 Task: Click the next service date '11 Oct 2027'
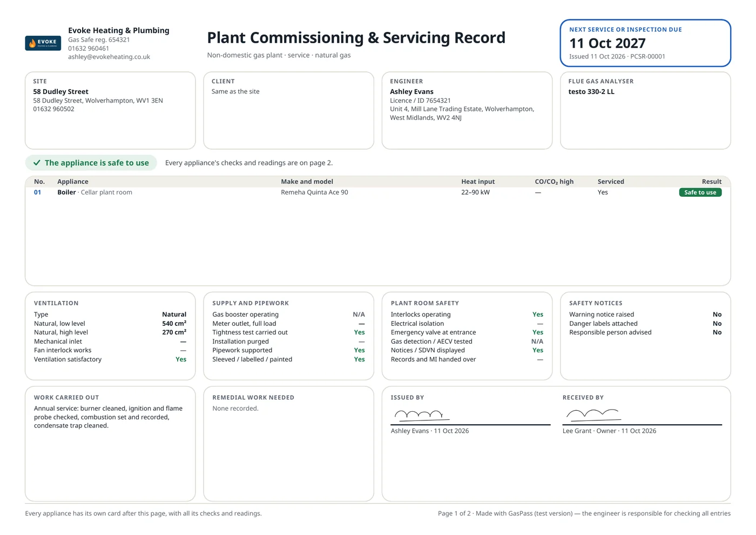click(x=607, y=43)
